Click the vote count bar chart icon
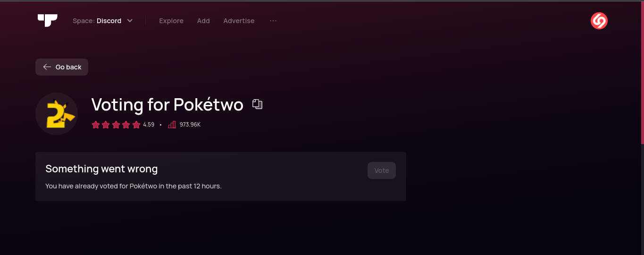Screen dimensions: 644x255 172,125
